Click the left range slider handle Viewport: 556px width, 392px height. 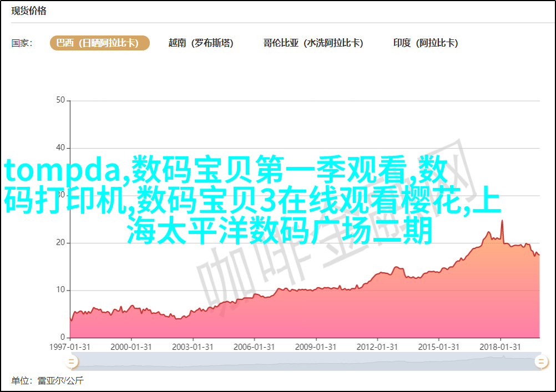pos(71,362)
